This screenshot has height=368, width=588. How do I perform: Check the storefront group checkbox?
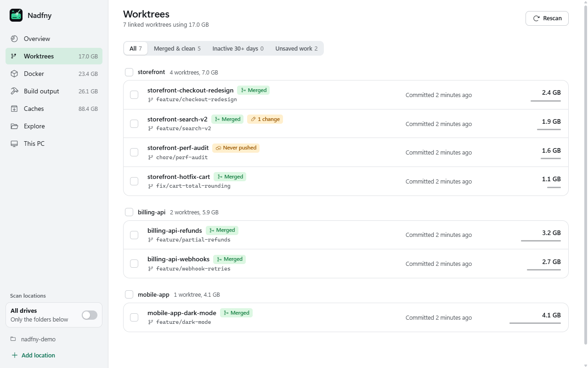click(129, 72)
